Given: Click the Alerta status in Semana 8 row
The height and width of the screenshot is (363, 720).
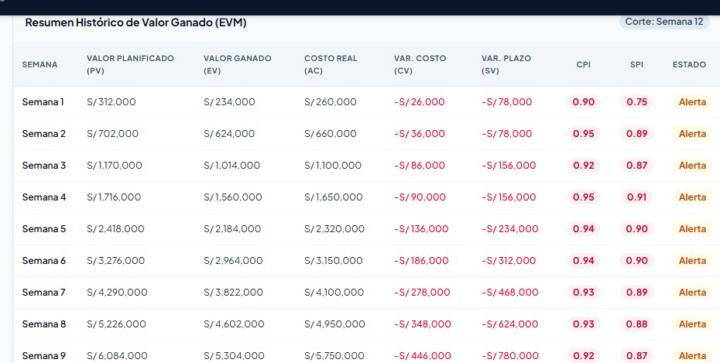Looking at the screenshot, I should click(692, 324).
